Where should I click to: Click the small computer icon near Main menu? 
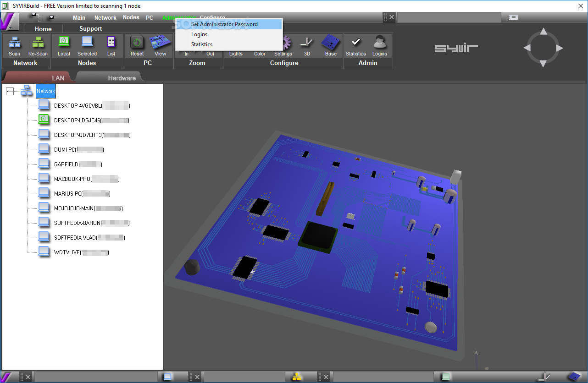point(52,17)
